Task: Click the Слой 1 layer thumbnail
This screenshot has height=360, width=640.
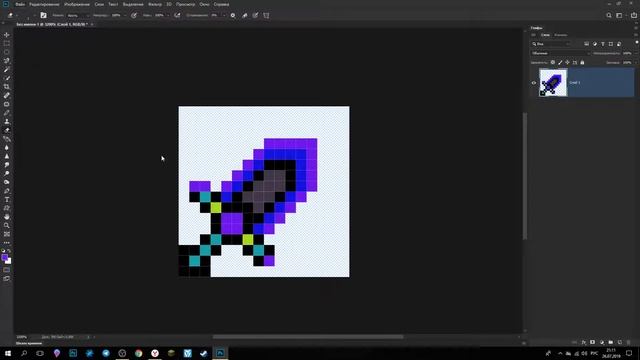Action: click(x=553, y=82)
